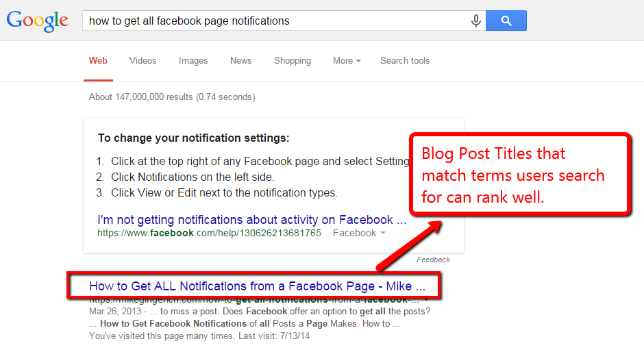Select the Web results tab
644x352 pixels.
pos(98,61)
